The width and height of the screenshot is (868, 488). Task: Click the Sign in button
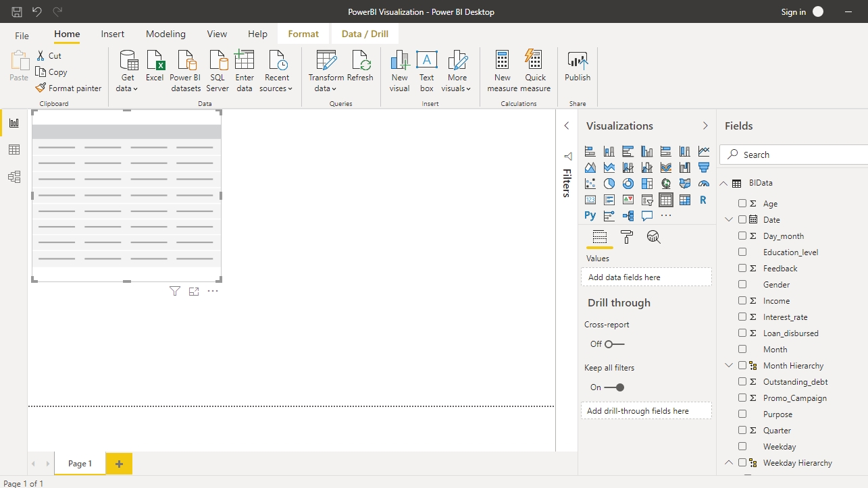(x=793, y=11)
